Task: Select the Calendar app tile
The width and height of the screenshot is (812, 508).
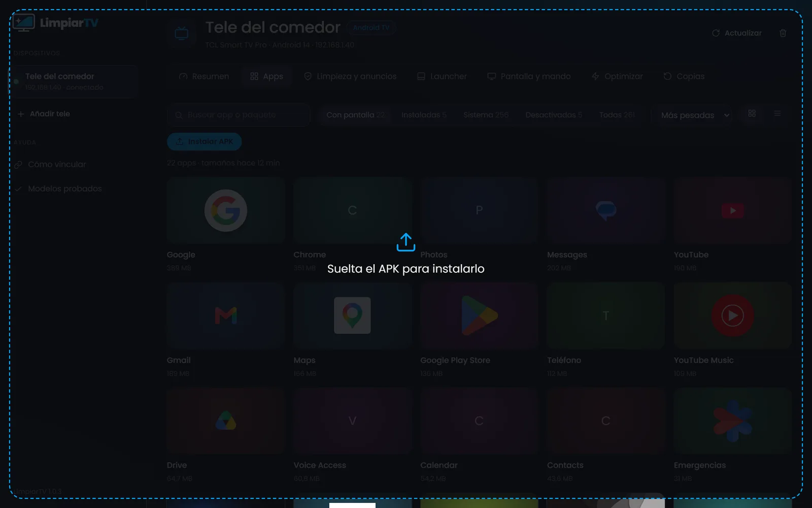Action: (479, 421)
